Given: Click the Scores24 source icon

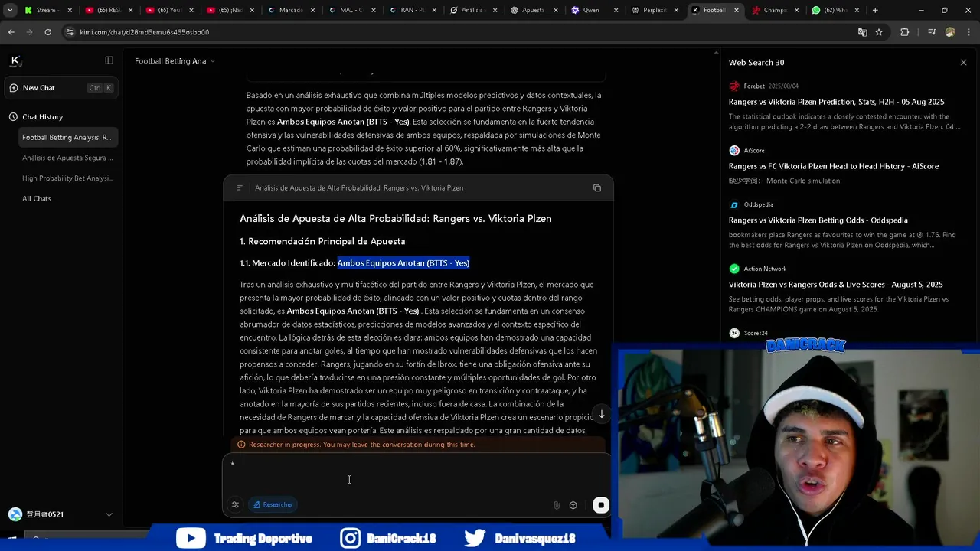Looking at the screenshot, I should click(734, 333).
